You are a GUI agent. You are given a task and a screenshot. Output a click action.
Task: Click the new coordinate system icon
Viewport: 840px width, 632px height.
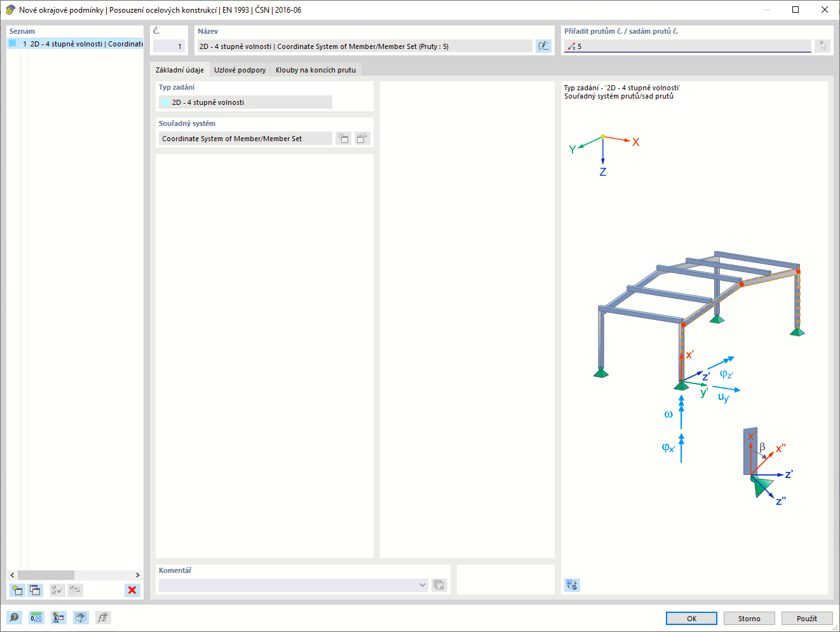pos(344,138)
